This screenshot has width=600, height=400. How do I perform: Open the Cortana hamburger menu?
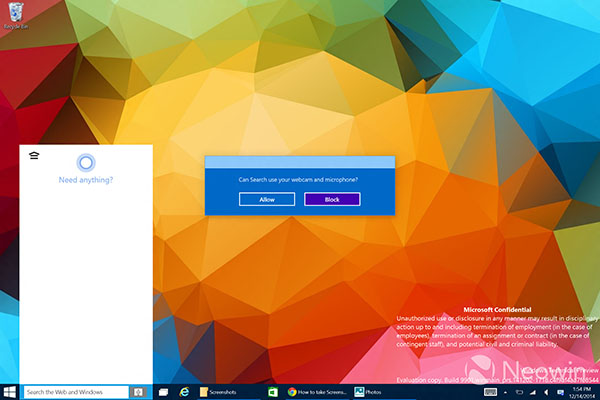[34, 157]
